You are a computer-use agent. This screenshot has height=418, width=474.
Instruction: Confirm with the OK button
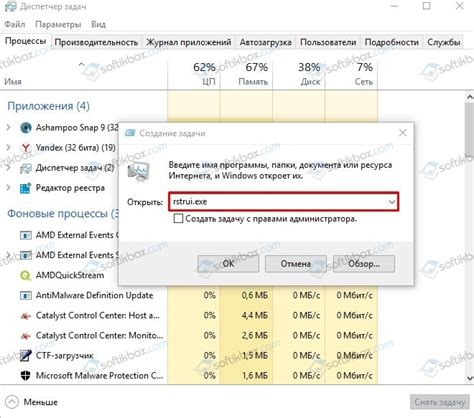(x=228, y=264)
